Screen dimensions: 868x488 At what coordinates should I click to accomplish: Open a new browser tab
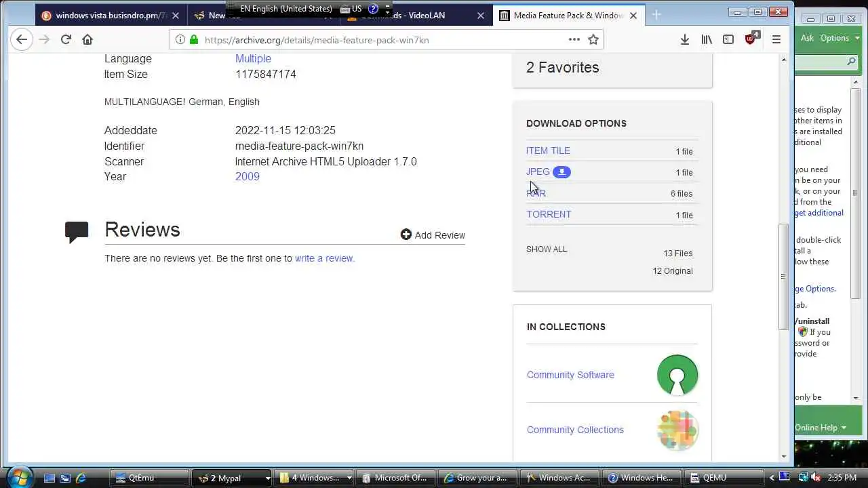pos(656,15)
